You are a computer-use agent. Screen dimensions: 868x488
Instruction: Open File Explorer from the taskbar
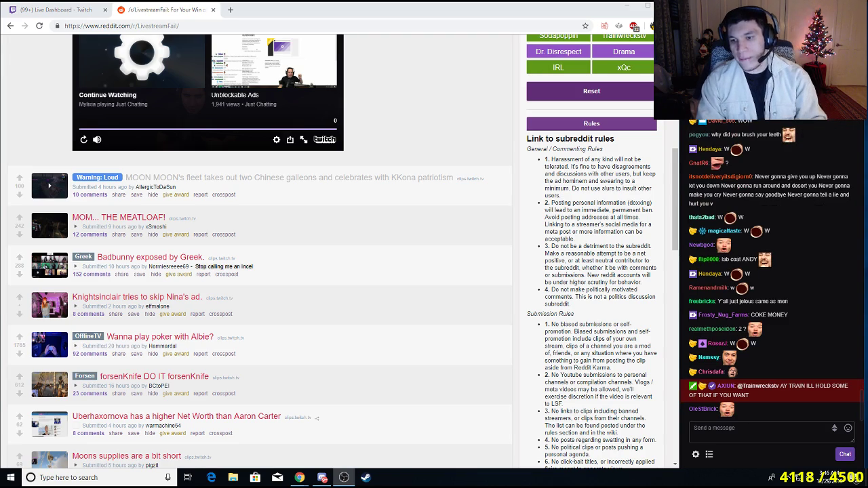(x=233, y=477)
